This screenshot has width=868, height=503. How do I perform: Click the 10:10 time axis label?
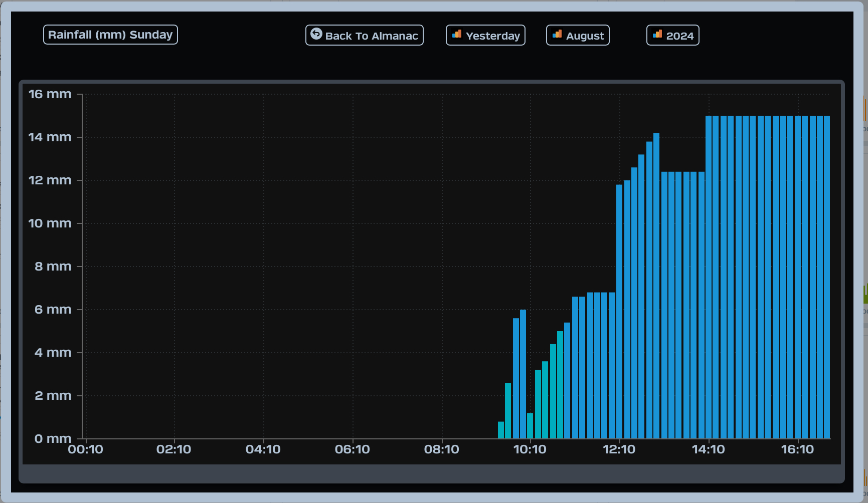(x=530, y=449)
